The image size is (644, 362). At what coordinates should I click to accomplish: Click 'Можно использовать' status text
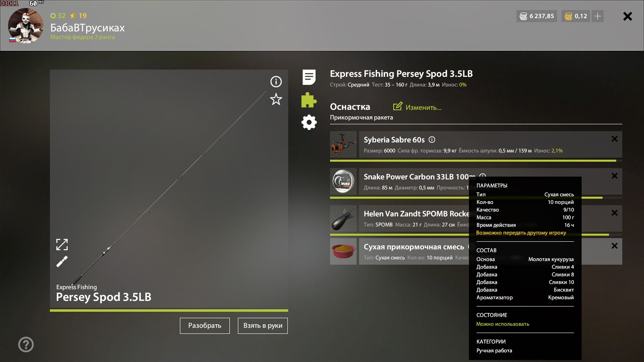tap(503, 324)
